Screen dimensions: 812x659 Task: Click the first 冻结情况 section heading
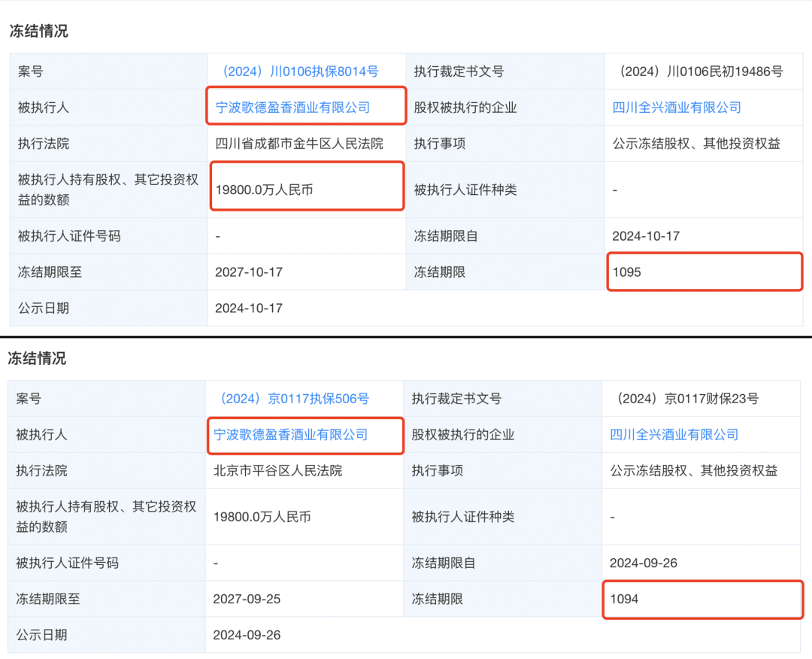tap(38, 31)
